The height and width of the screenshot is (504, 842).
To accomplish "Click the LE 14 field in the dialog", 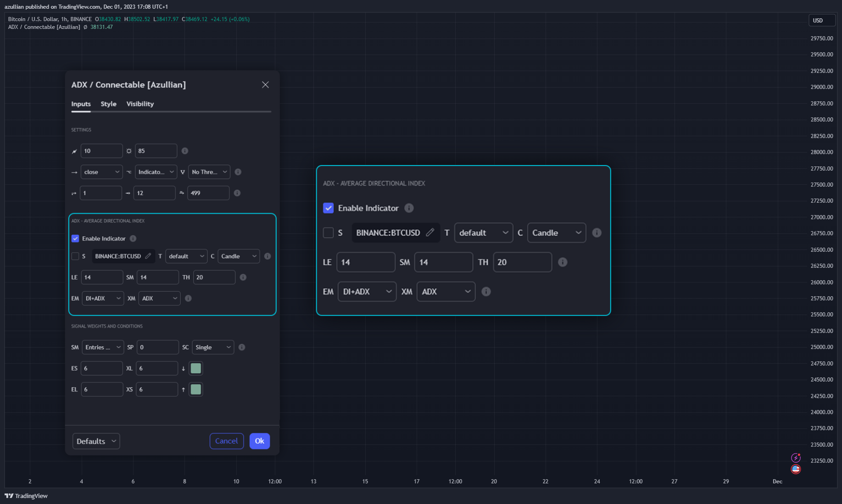I will pyautogui.click(x=102, y=277).
